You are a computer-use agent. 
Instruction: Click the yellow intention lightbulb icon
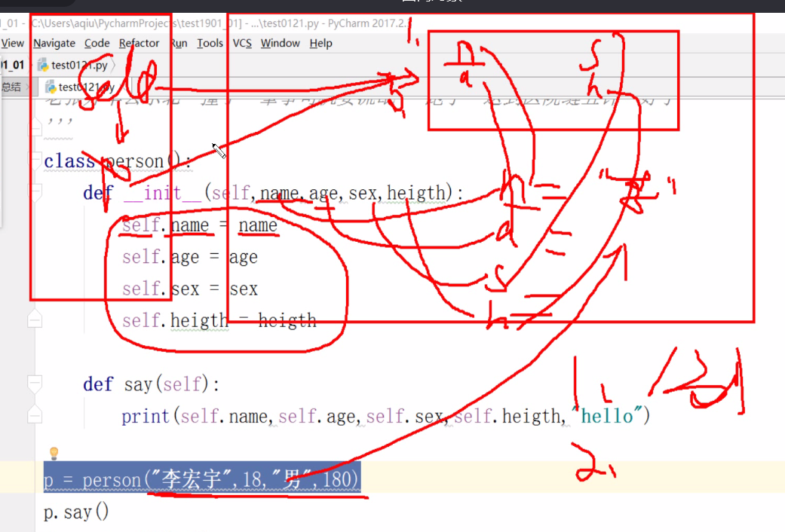pyautogui.click(x=54, y=454)
